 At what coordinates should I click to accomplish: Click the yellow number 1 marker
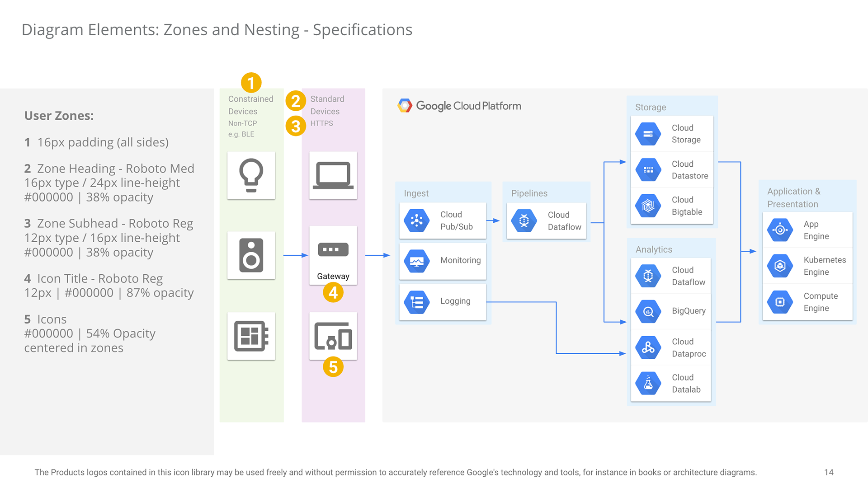click(251, 83)
